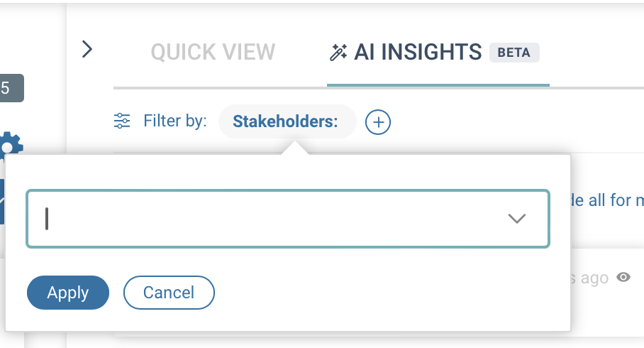The height and width of the screenshot is (348, 644).
Task: Click the magic wand AI icon
Action: [338, 53]
